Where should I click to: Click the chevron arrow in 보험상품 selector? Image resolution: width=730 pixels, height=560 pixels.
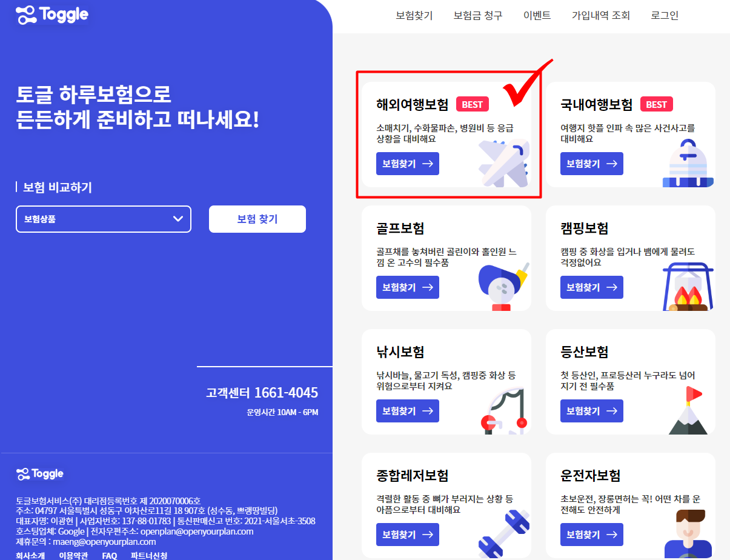178,219
